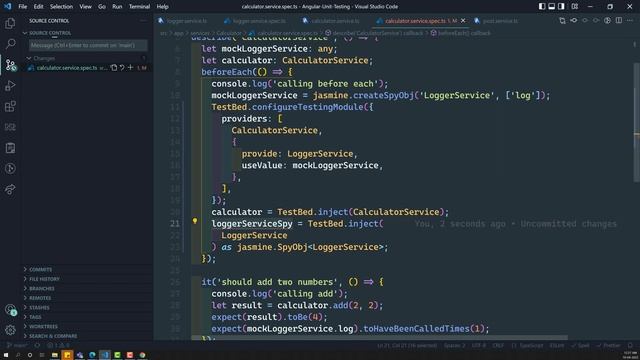Click the Toggle File Blame icon in editor toolbar
This screenshot has width=640, height=360.
point(607,20)
